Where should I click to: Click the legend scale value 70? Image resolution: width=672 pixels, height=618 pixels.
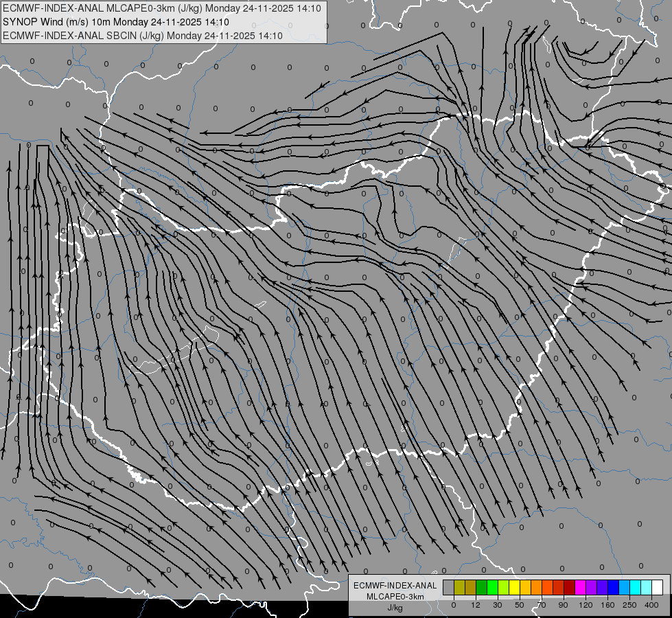coord(542,605)
